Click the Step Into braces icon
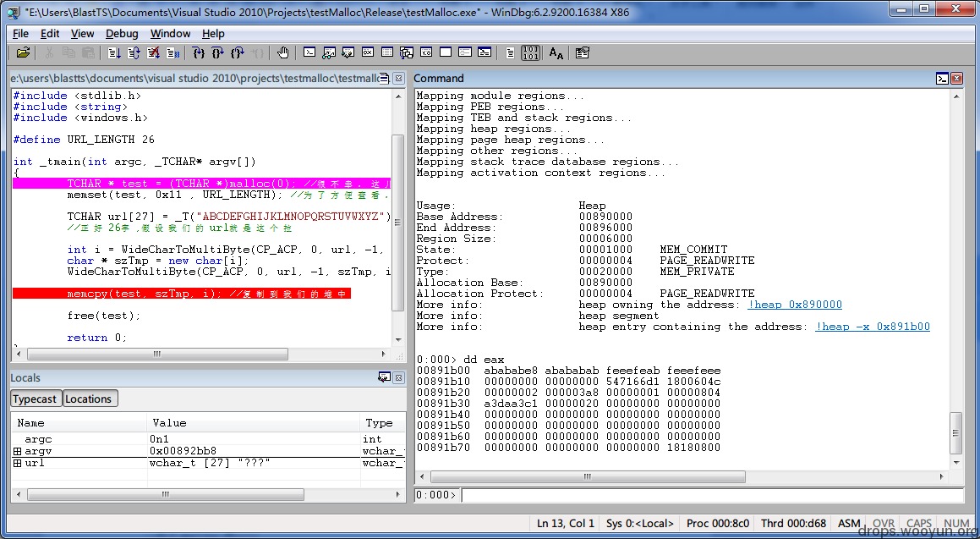 (198, 53)
